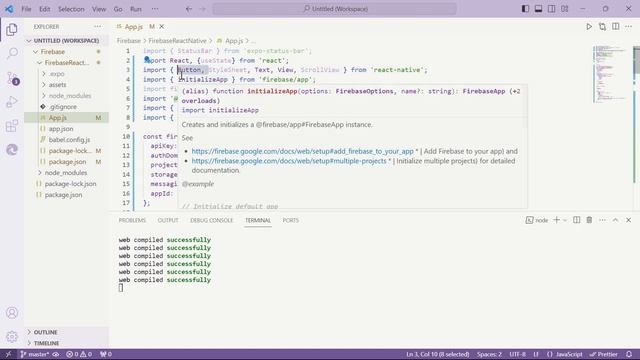Open the Manage gear icon
Image resolution: width=640 pixels, height=360 pixels.
click(x=12, y=337)
